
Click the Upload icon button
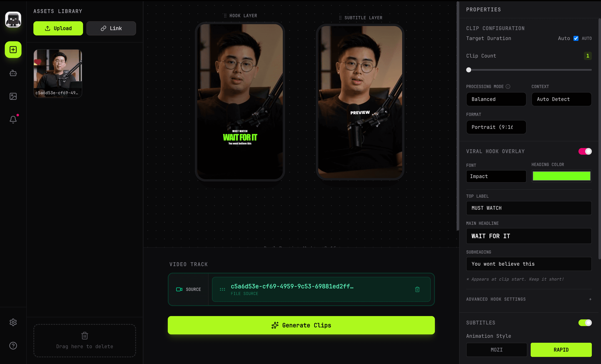pos(58,28)
